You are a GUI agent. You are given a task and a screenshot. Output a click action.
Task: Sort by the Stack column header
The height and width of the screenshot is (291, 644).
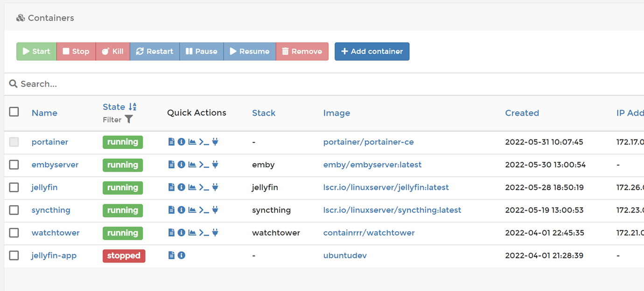(x=264, y=113)
